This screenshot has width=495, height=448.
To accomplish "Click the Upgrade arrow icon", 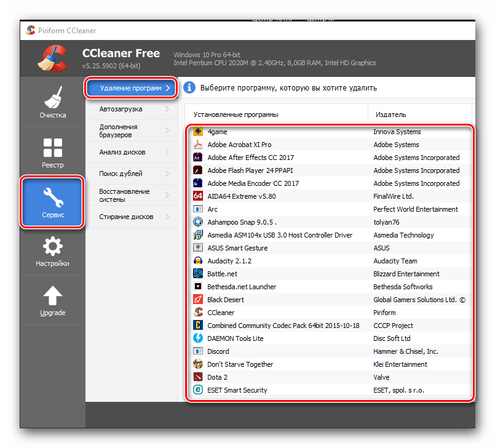I will (53, 296).
